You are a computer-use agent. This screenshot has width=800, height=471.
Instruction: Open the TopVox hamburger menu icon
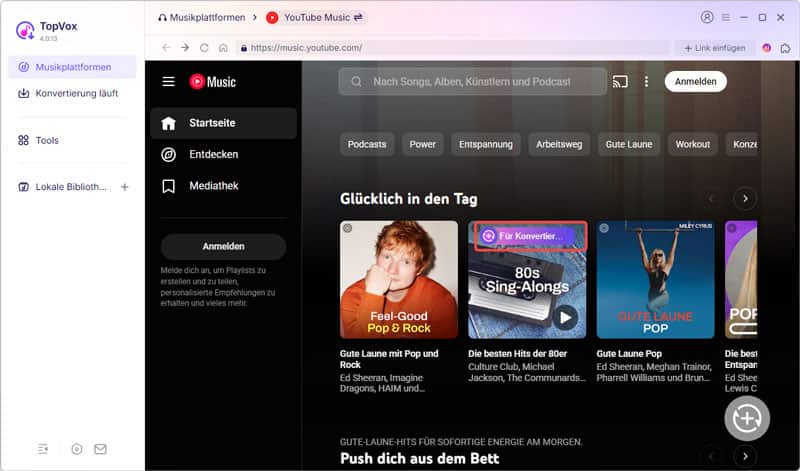726,17
